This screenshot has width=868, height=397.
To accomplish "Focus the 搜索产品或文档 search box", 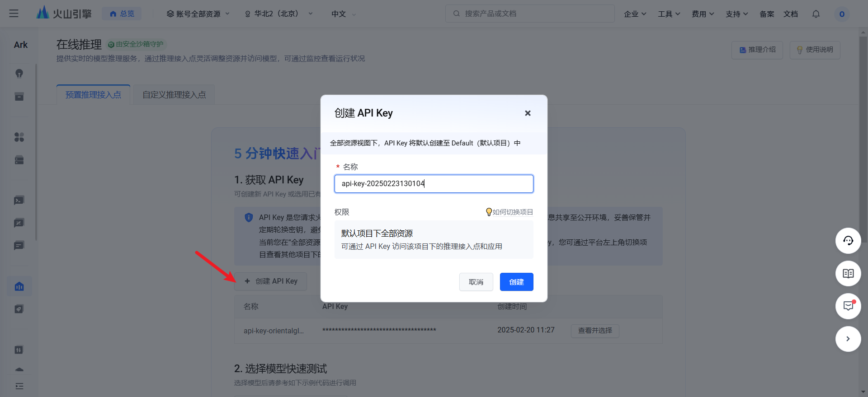I will 530,14.
